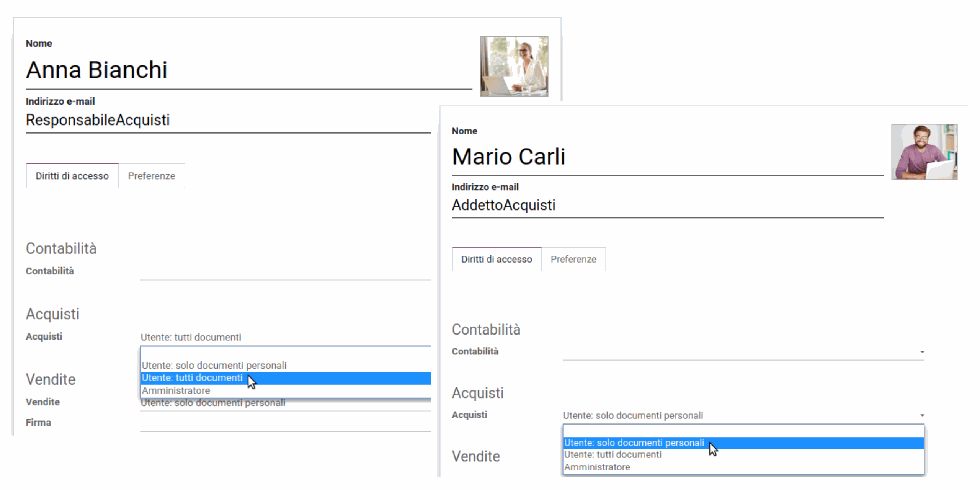The image size is (980, 490).
Task: Expand Mario's Acquisti dropdown arrow
Action: tap(922, 415)
